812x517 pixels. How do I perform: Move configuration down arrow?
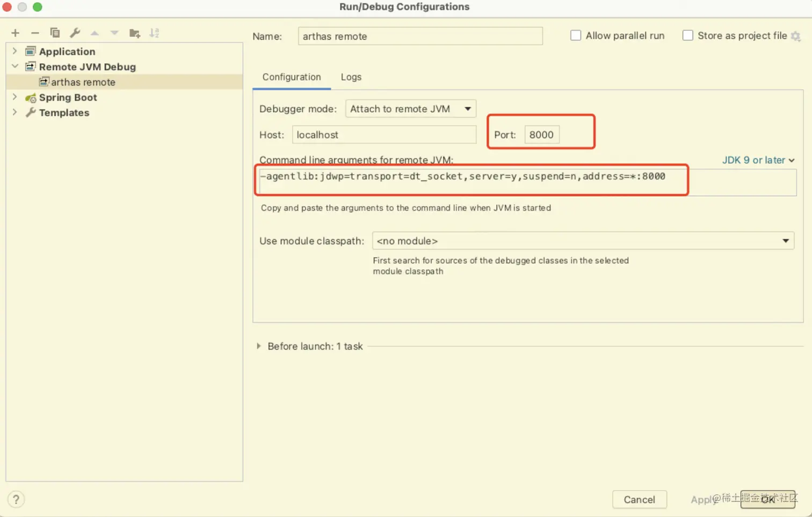point(114,33)
